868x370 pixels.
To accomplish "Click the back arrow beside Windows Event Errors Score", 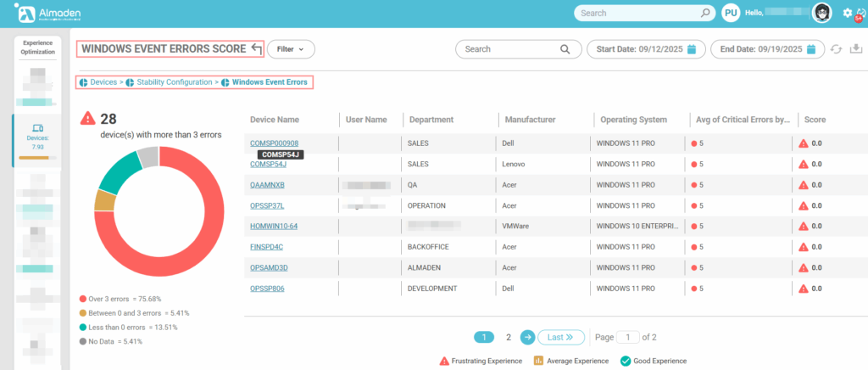I will (256, 49).
